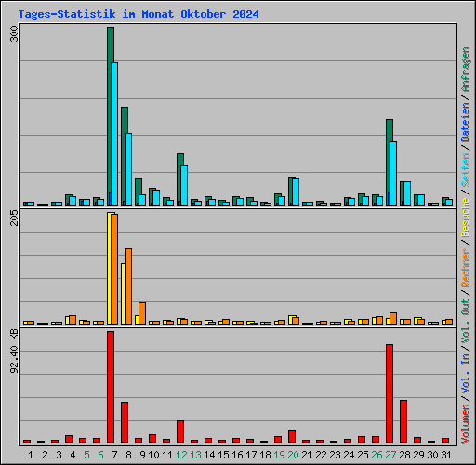Screen dimensions: 476x465
Task: Click day label '30' on the x-axis
Action: 432,455
